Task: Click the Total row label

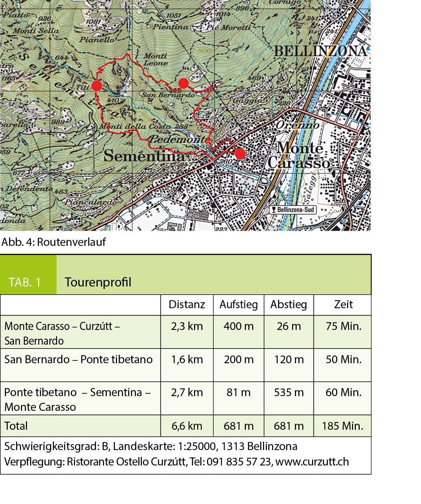Action: (x=16, y=426)
